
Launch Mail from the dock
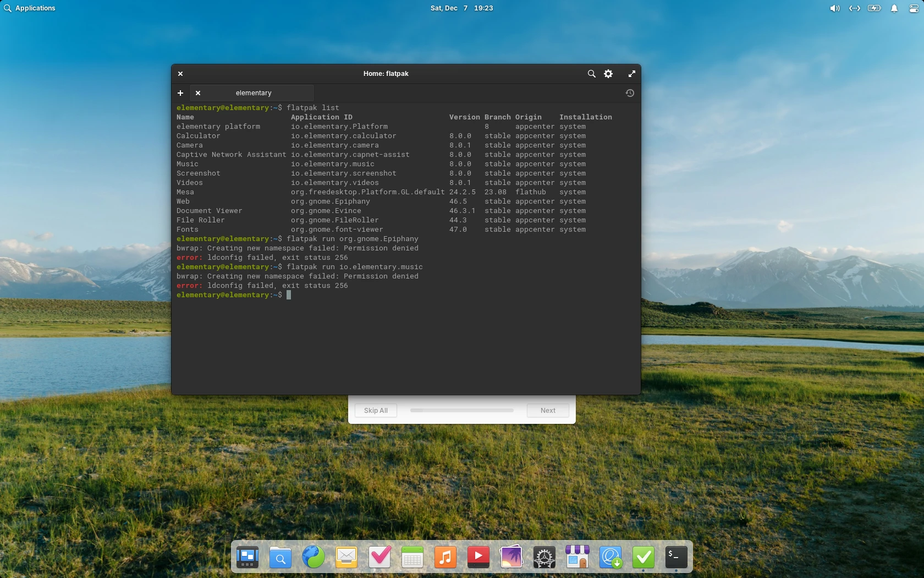tap(346, 557)
